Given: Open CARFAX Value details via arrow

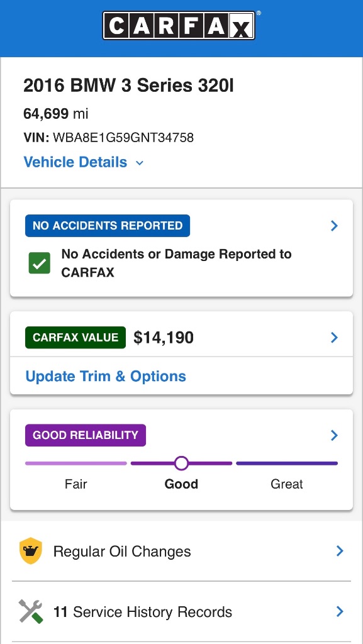Looking at the screenshot, I should click(334, 338).
